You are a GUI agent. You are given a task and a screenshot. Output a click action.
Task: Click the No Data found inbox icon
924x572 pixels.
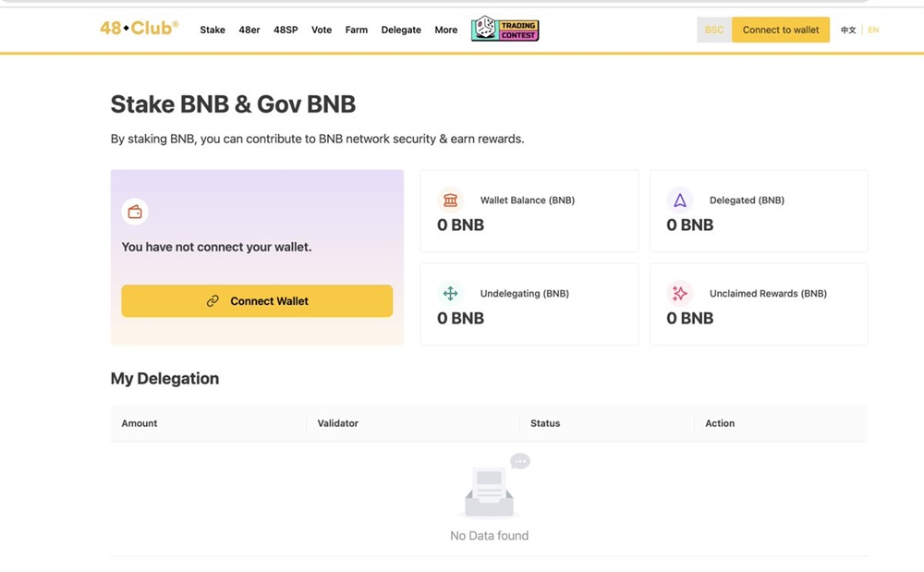click(491, 489)
